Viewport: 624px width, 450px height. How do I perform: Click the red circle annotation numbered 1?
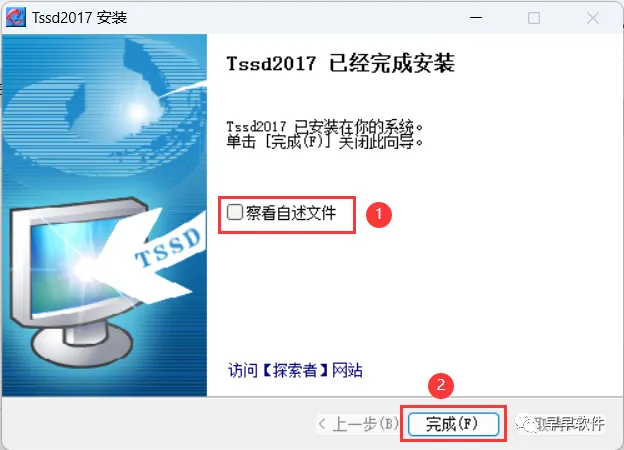click(x=378, y=214)
